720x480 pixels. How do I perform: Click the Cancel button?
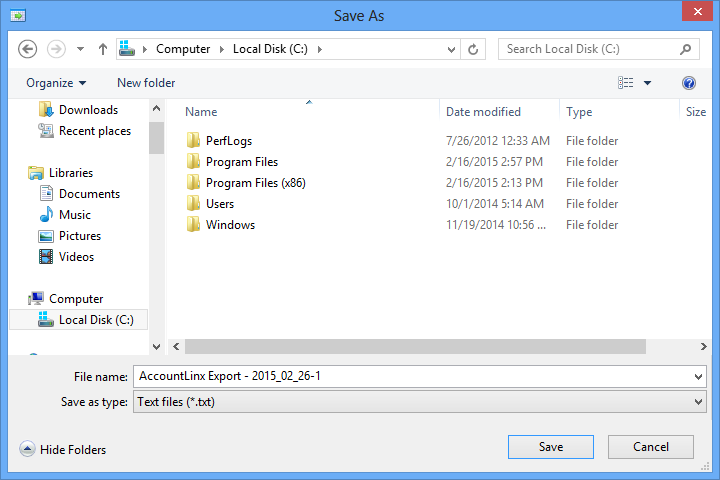pyautogui.click(x=651, y=447)
